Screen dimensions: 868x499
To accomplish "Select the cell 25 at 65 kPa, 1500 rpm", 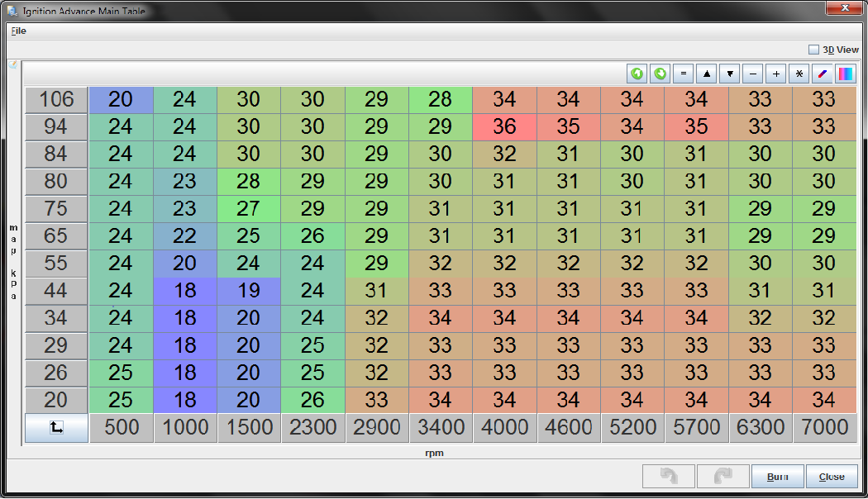I will click(x=249, y=236).
